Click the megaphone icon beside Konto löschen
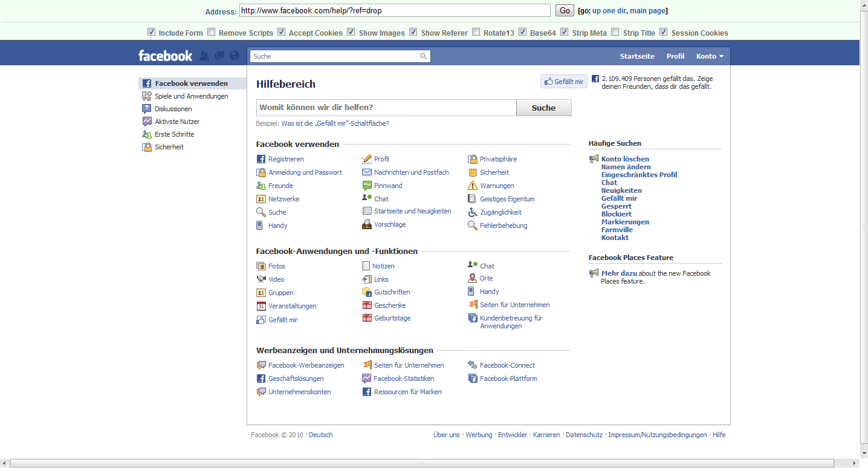 (594, 159)
